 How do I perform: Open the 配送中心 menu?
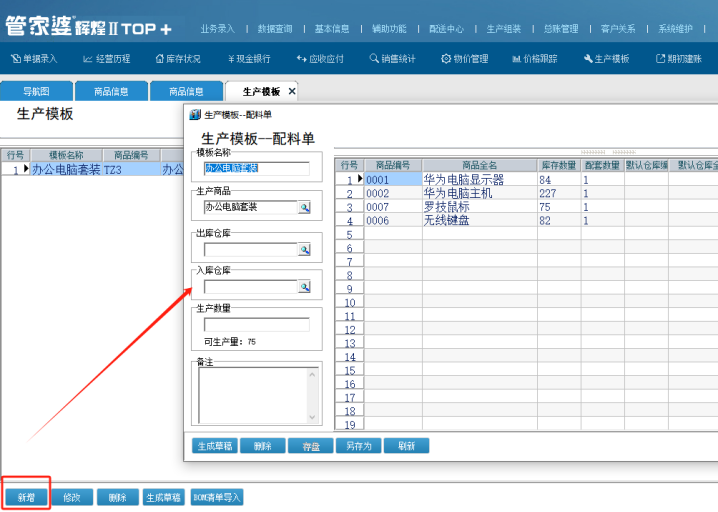[x=446, y=29]
